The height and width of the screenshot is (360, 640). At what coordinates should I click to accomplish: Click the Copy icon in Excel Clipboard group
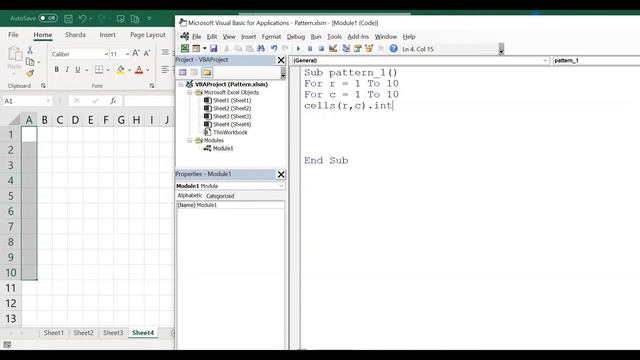(x=30, y=62)
